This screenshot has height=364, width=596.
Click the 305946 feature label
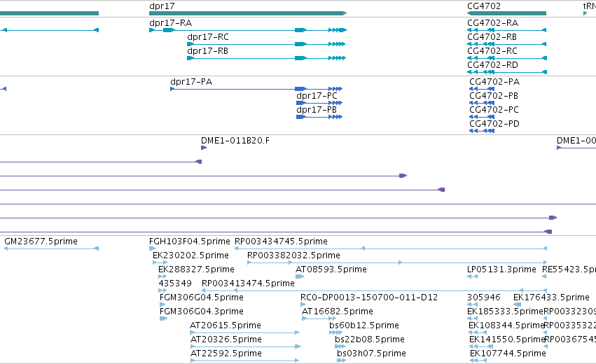tap(484, 297)
